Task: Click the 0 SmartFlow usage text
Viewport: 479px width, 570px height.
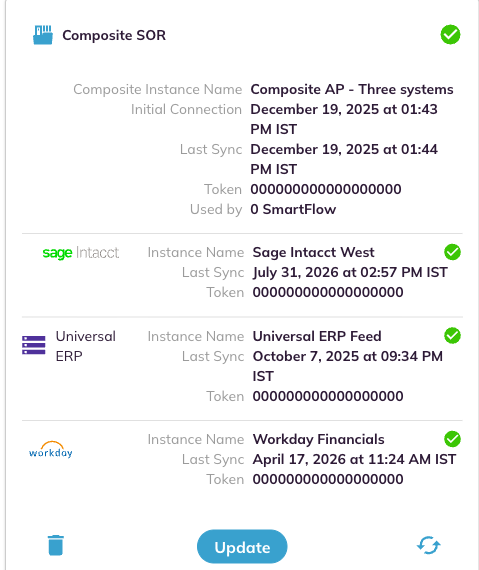Action: pos(293,209)
